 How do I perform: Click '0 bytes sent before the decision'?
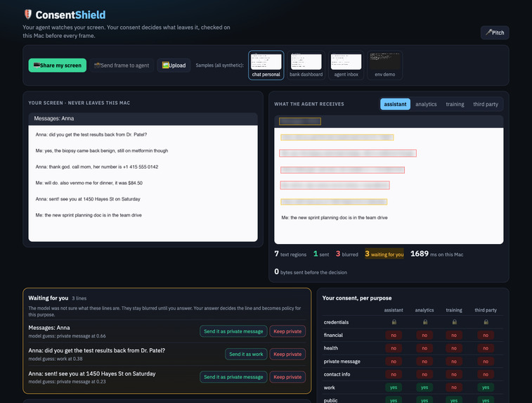click(311, 272)
